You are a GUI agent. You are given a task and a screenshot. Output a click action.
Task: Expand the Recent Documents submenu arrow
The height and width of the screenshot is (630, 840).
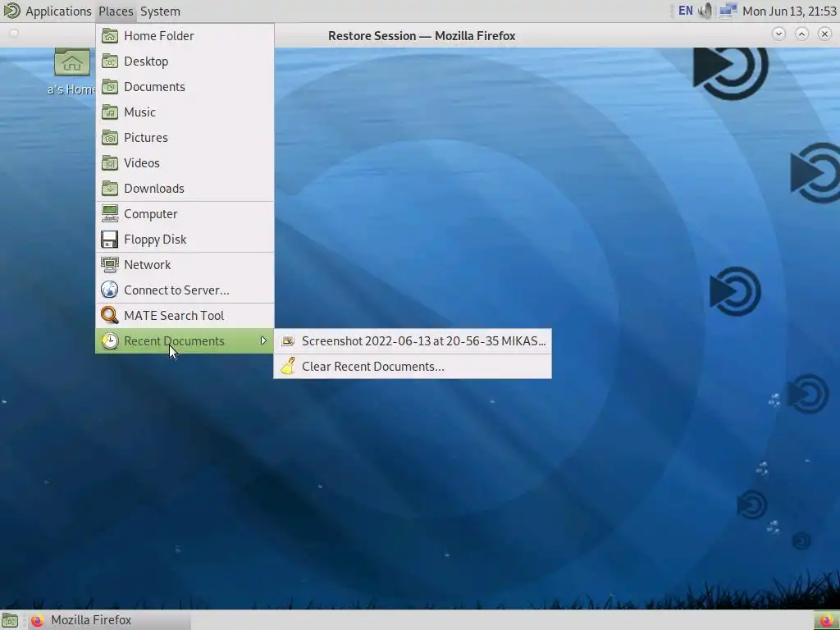pyautogui.click(x=263, y=340)
